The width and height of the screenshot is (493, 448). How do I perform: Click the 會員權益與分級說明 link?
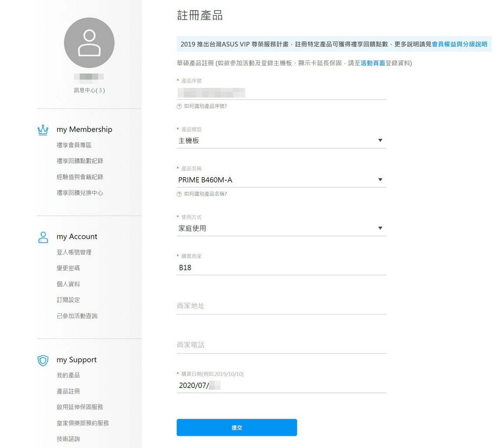point(459,44)
